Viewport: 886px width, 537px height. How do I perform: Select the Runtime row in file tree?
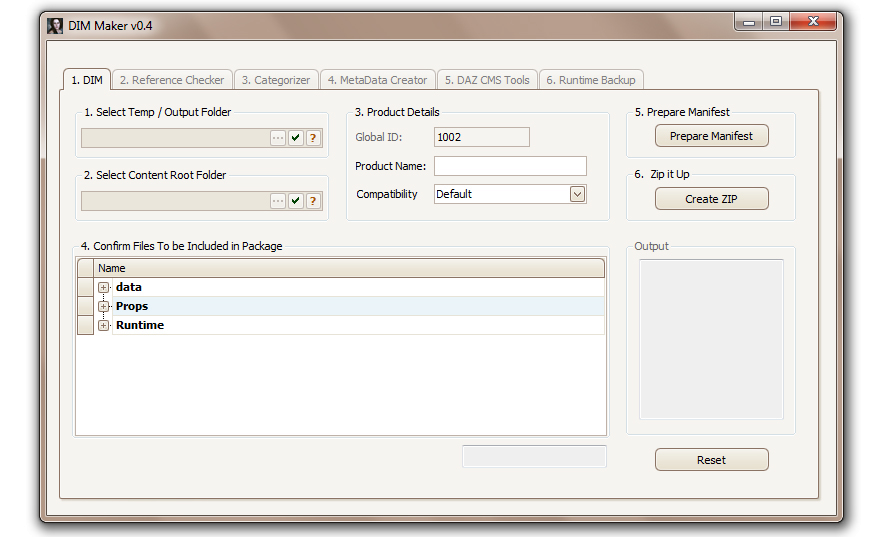coord(358,326)
